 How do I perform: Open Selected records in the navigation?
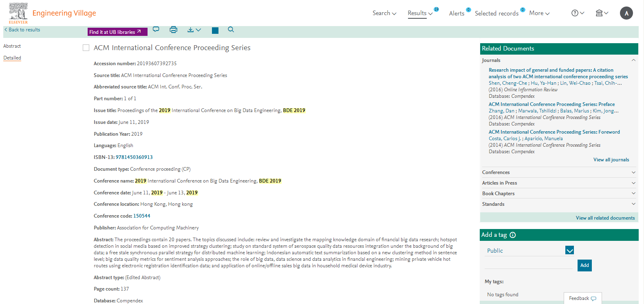pyautogui.click(x=496, y=13)
